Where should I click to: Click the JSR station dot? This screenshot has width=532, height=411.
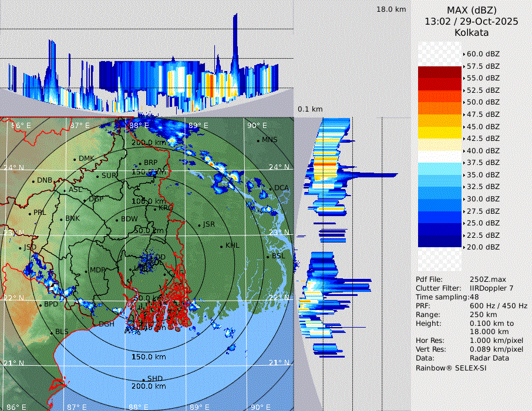(x=200, y=225)
